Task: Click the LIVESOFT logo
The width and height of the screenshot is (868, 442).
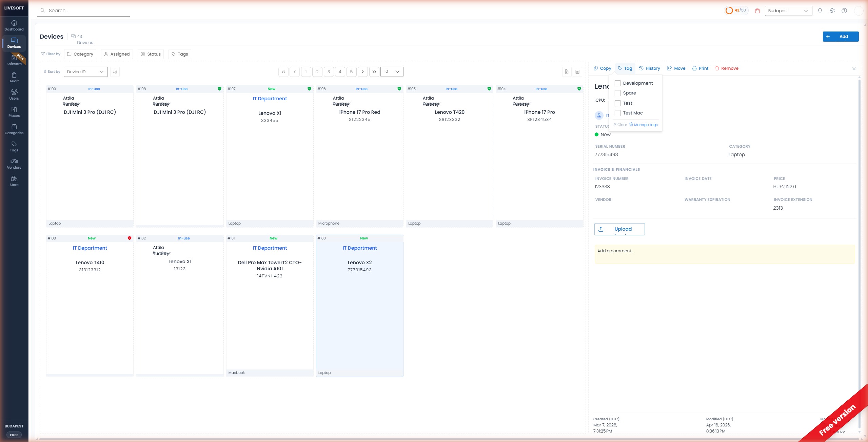Action: tap(14, 8)
